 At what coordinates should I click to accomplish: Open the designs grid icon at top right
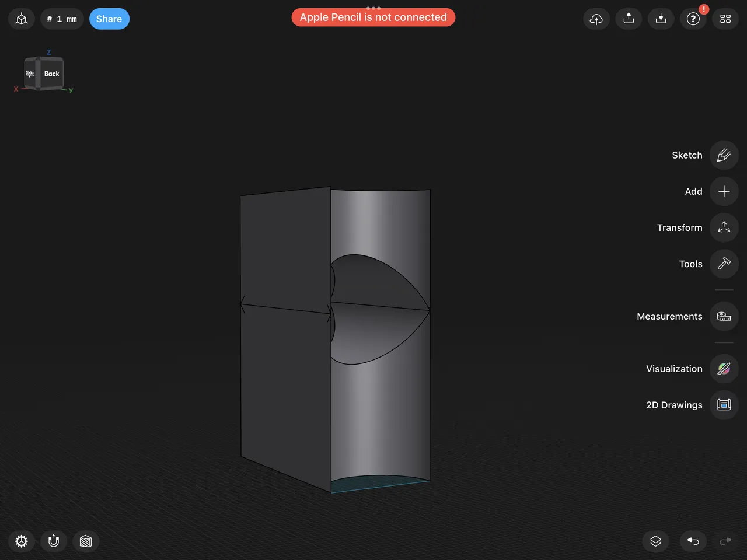pos(725,19)
